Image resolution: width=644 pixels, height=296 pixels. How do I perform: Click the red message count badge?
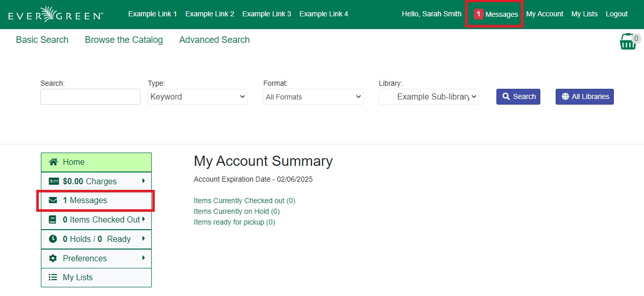point(479,14)
